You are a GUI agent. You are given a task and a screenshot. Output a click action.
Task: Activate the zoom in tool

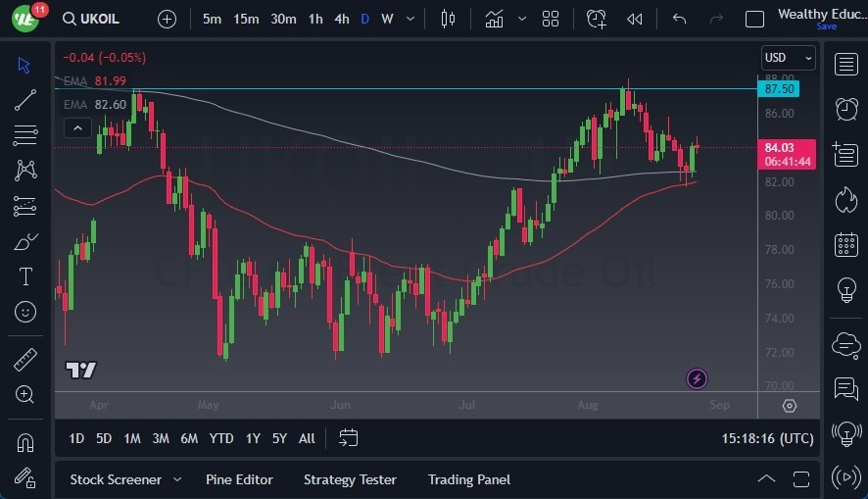point(24,394)
